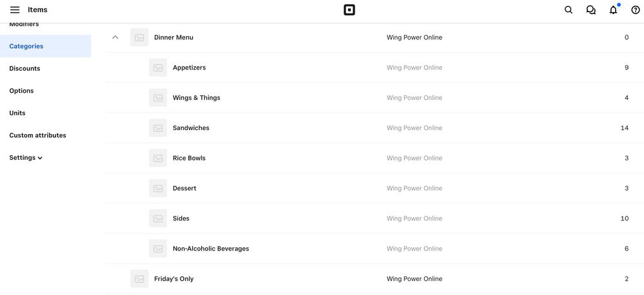Select Categories in the sidebar

[x=26, y=46]
